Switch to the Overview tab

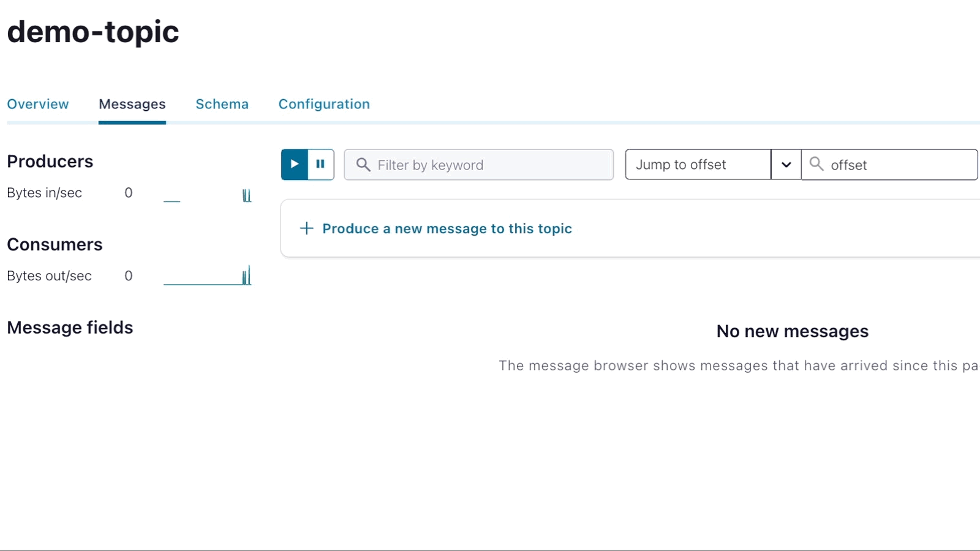[x=38, y=104]
